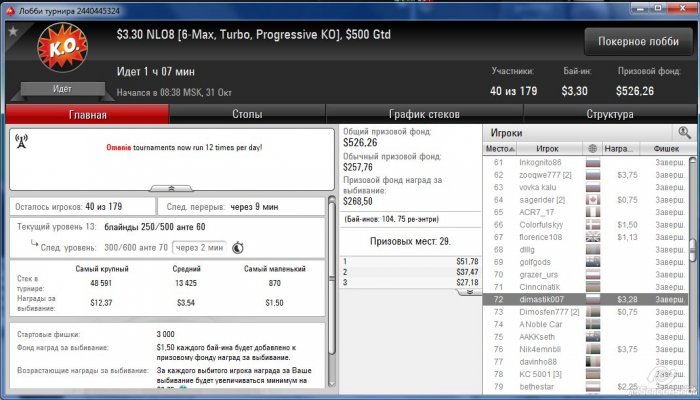
Task: Sort players by Место column
Action: click(500, 149)
